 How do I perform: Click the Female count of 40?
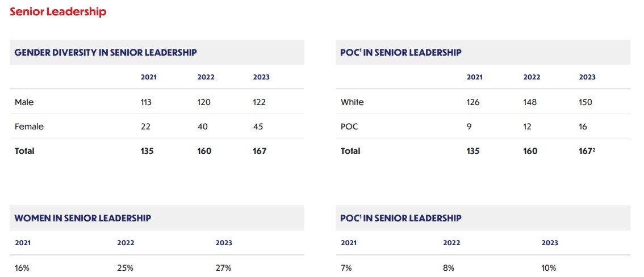[x=204, y=127]
